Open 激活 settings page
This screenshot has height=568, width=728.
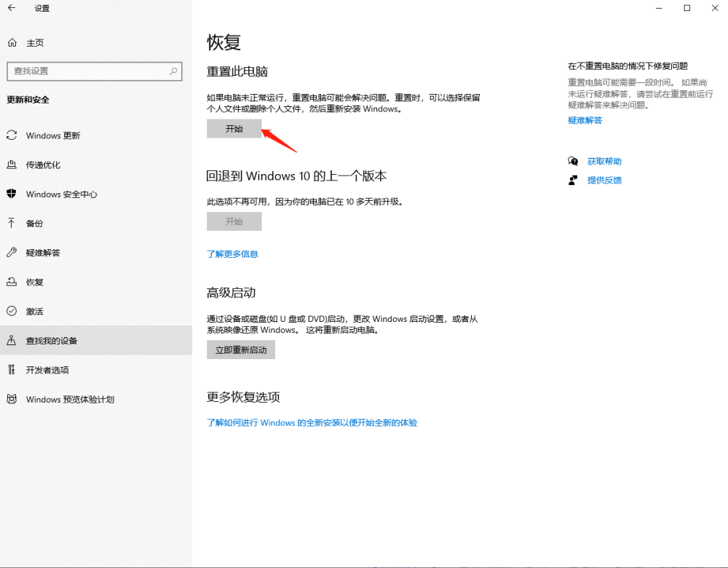[x=96, y=311]
